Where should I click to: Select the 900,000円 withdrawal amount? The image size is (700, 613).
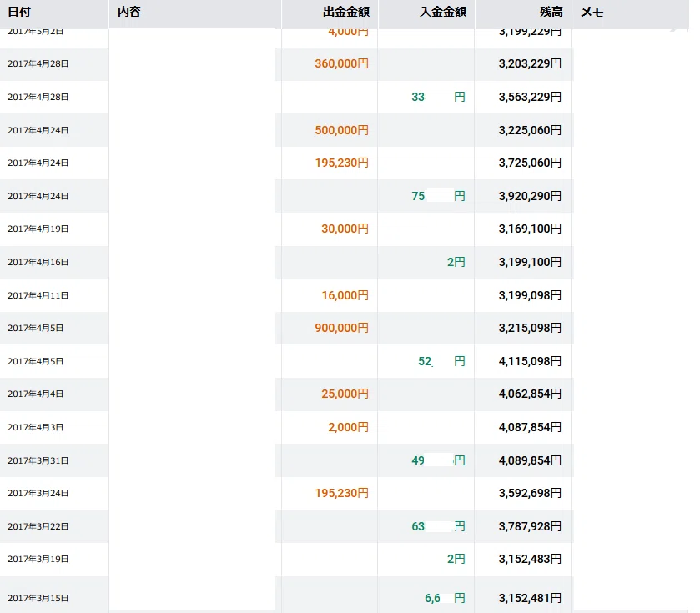[x=341, y=328]
